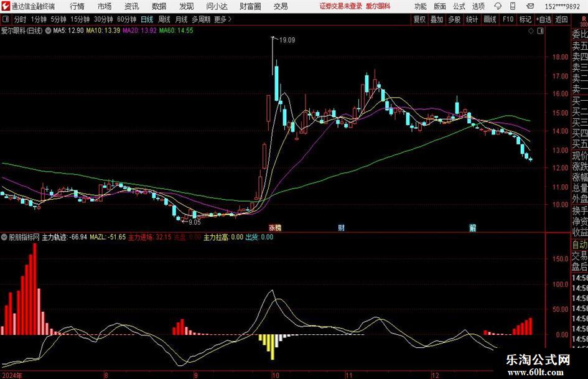Image resolution: width=588 pixels, height=379 pixels.
Task: Open the 财富圈 menu
Action: pyautogui.click(x=250, y=6)
